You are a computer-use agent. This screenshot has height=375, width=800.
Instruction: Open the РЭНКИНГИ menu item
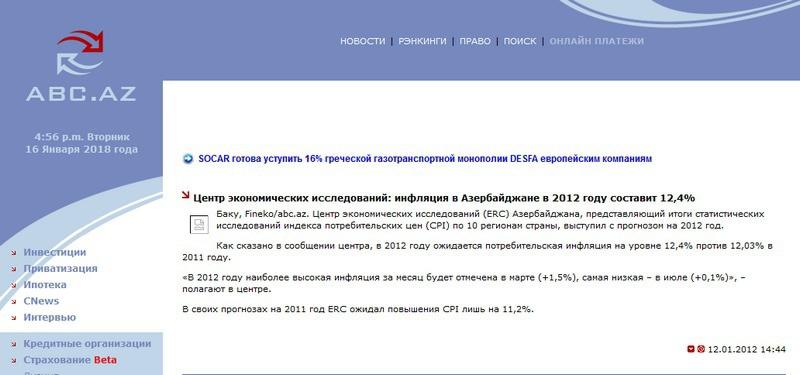point(422,41)
